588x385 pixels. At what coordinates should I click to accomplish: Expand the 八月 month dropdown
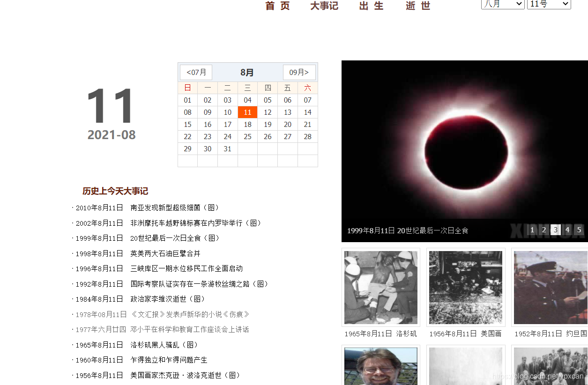point(503,4)
